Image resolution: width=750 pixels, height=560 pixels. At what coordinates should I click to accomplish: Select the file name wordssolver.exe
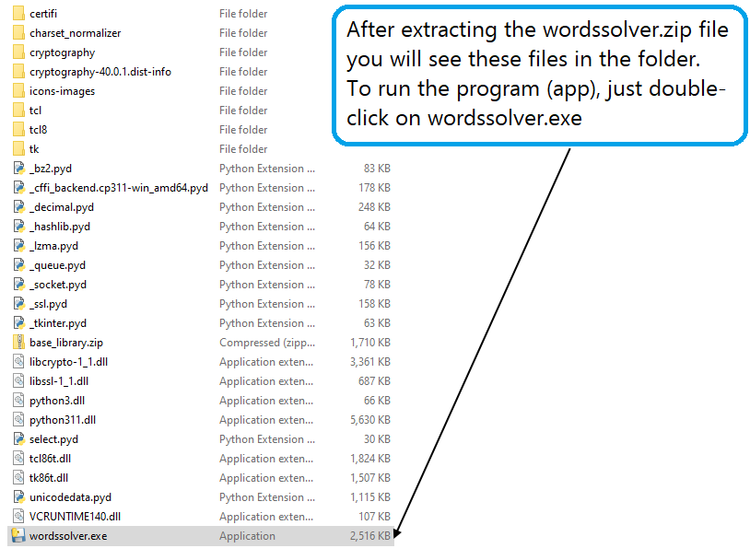tap(68, 536)
